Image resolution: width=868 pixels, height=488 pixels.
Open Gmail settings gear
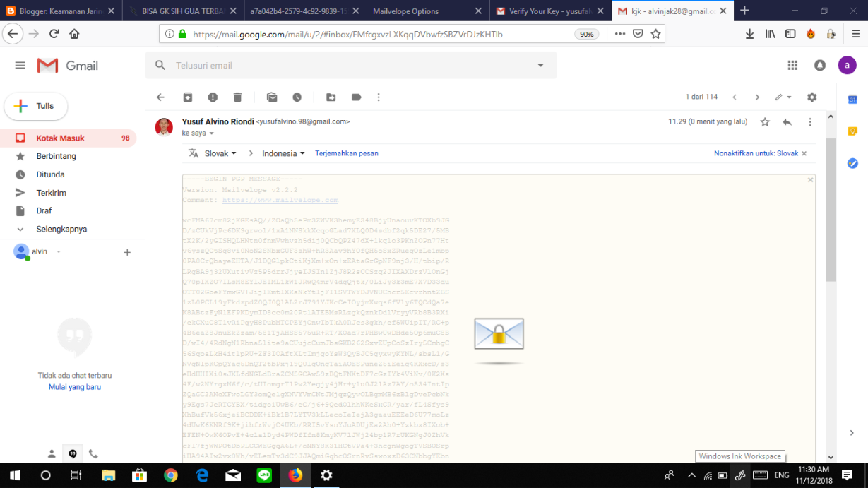[x=812, y=97]
